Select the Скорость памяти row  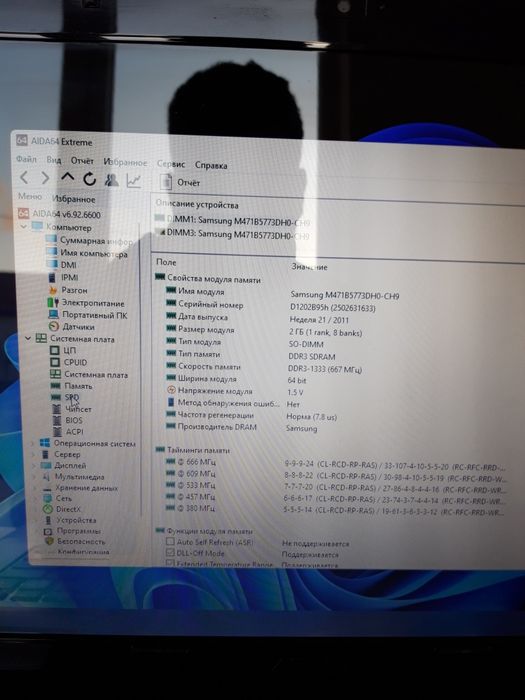pos(263,367)
